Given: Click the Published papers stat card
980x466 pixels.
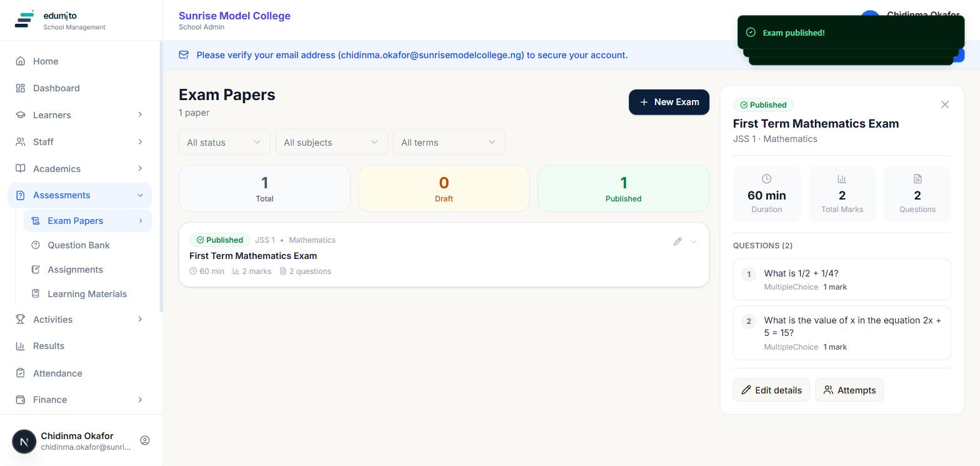Looking at the screenshot, I should coord(623,188).
